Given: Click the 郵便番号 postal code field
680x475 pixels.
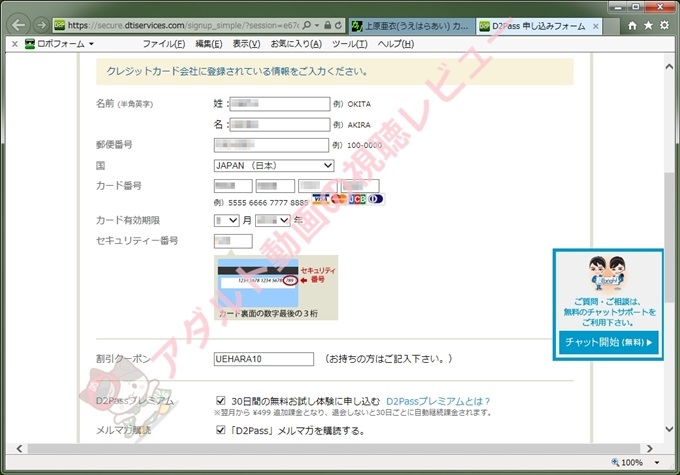Looking at the screenshot, I should tap(271, 145).
